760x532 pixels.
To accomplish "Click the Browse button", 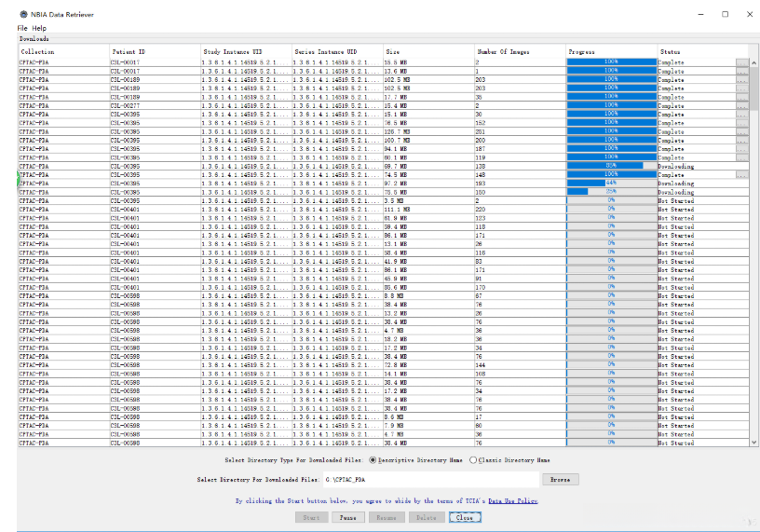I will [x=561, y=480].
